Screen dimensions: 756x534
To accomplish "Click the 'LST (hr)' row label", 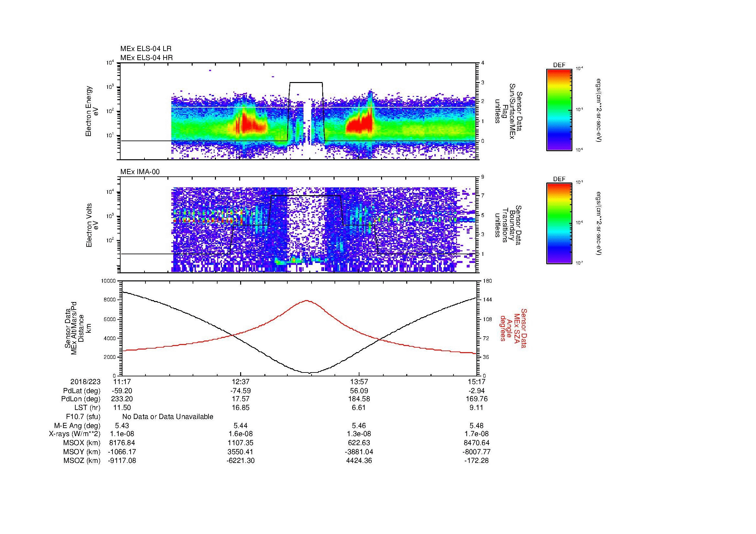I will click(x=87, y=408).
